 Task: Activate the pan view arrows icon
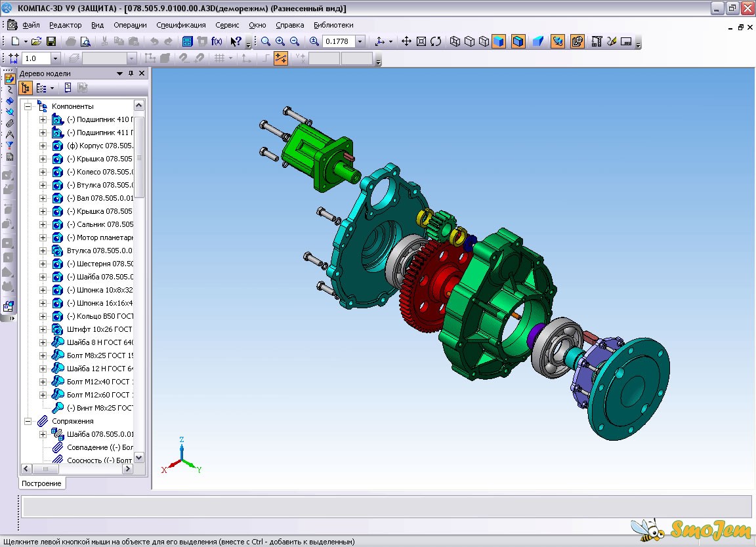coord(406,41)
